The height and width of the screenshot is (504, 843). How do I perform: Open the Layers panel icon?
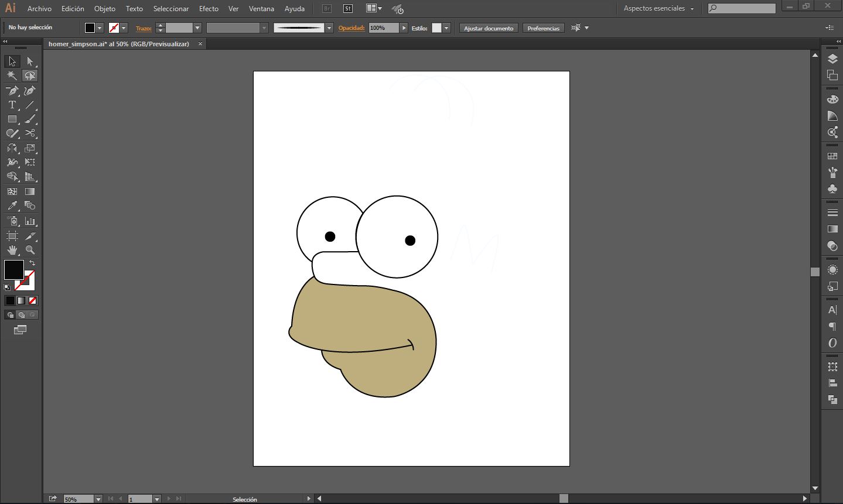tap(832, 59)
